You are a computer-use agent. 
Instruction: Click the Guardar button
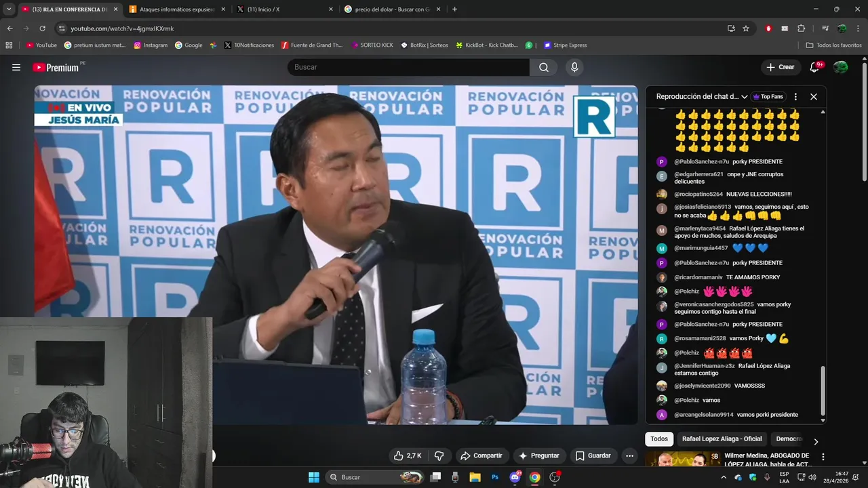point(593,455)
